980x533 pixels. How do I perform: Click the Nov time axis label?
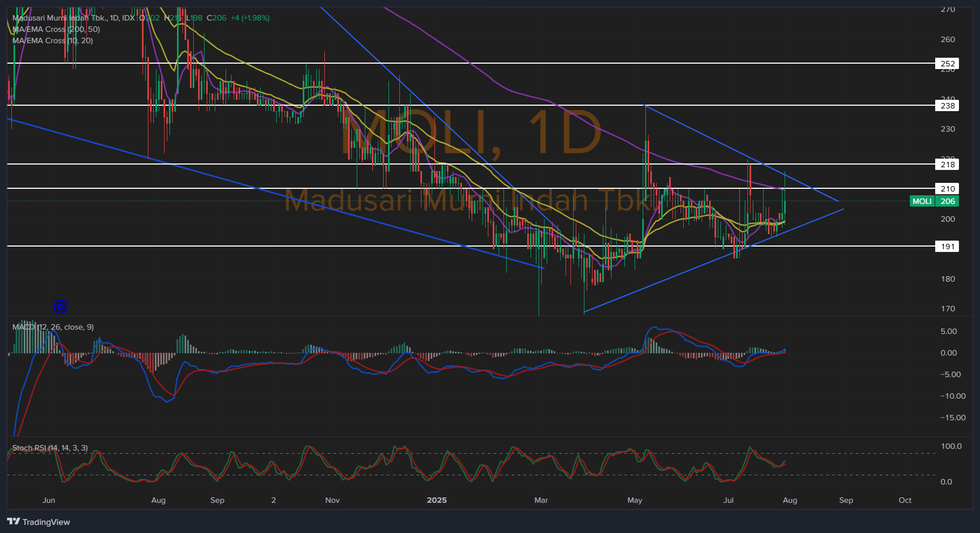[332, 500]
